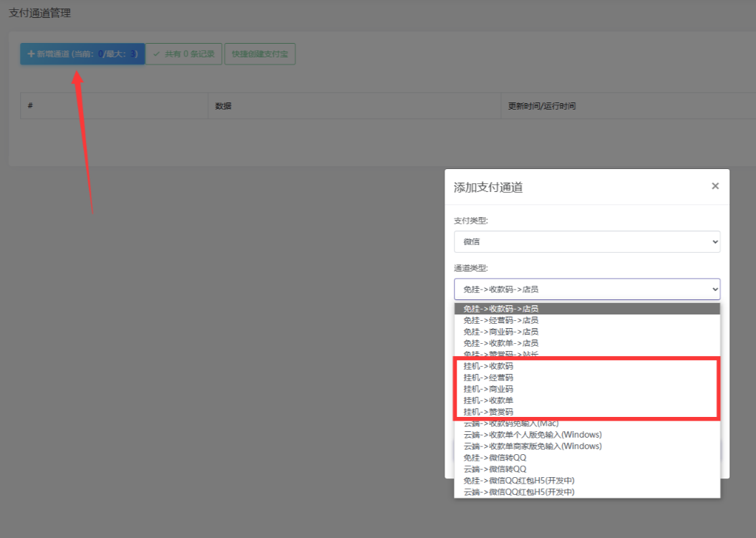Click the 快捷创建支付宝 button
This screenshot has width=756, height=538.
coord(260,54)
